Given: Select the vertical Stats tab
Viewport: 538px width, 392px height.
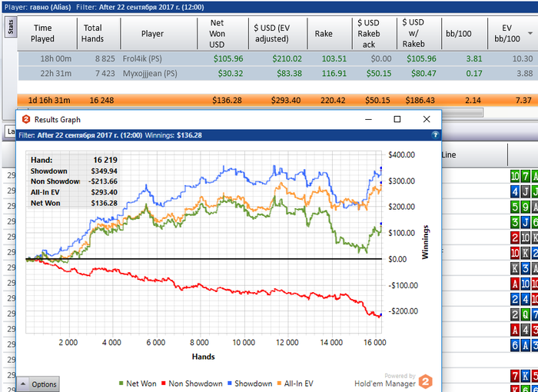Looking at the screenshot, I should (10, 27).
